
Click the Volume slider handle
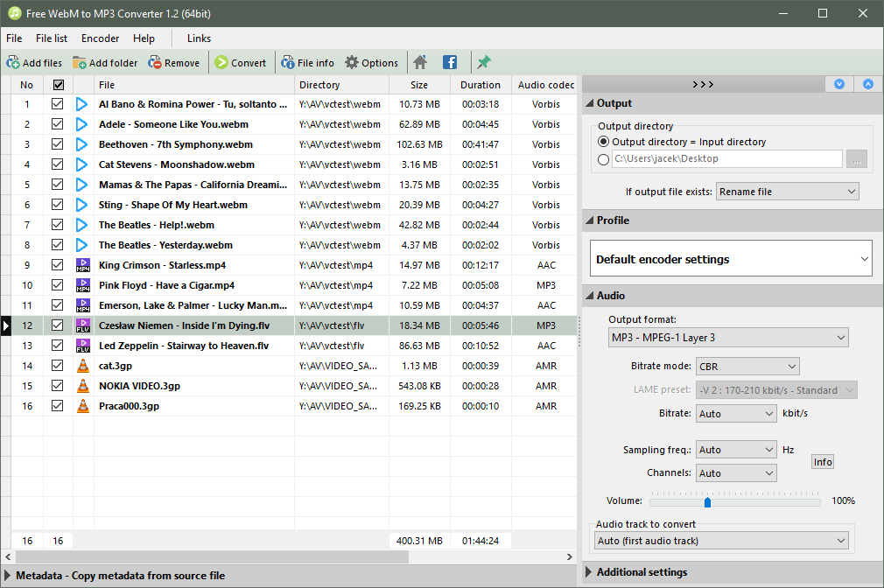click(707, 501)
